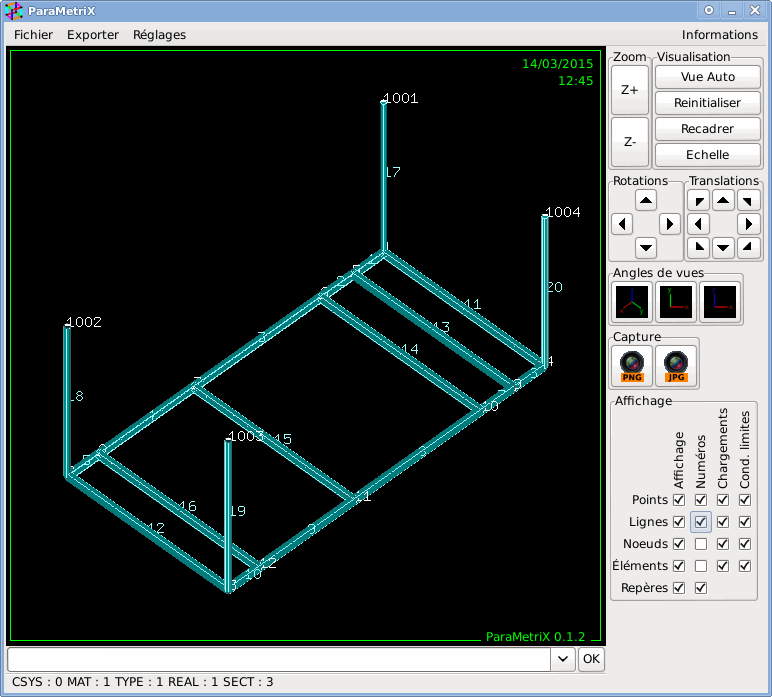Translate the view right

748,224
